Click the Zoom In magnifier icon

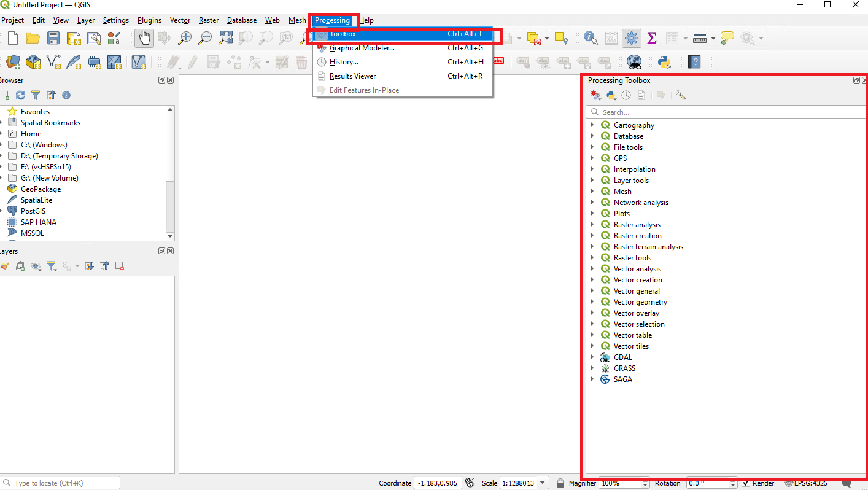pyautogui.click(x=184, y=38)
